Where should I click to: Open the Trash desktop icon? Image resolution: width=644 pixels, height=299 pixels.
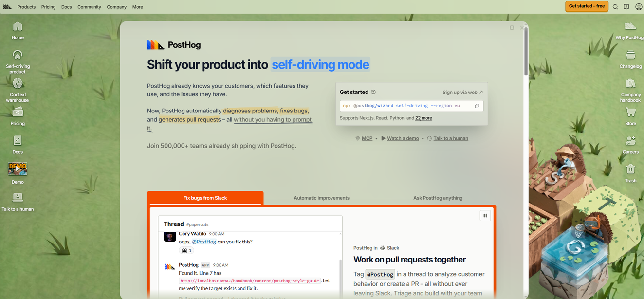click(630, 173)
